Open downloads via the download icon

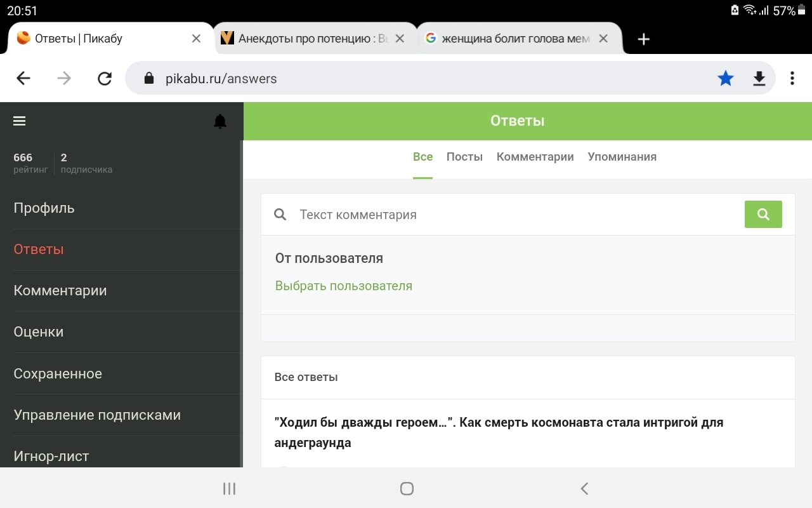[x=759, y=78]
